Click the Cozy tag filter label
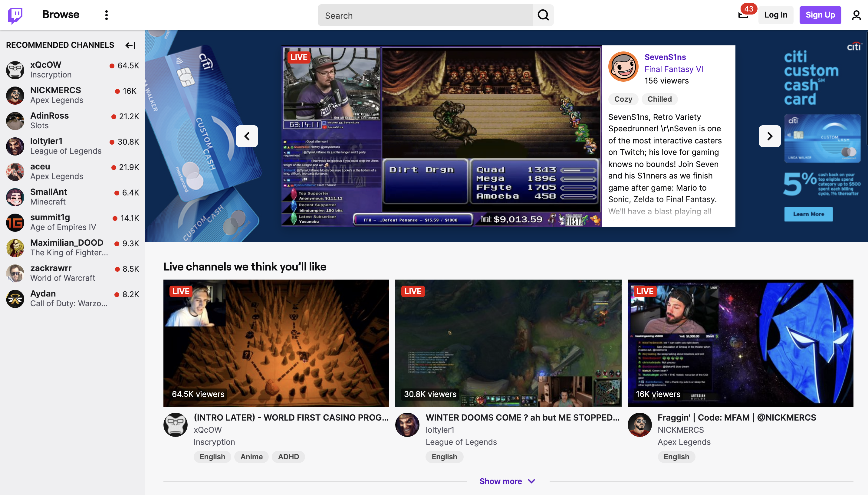The height and width of the screenshot is (495, 868). [623, 99]
